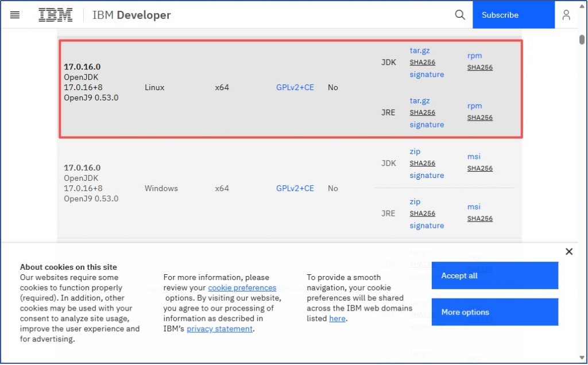View the GPLv2+CE license for Linux
The height and width of the screenshot is (365, 588).
coord(295,87)
